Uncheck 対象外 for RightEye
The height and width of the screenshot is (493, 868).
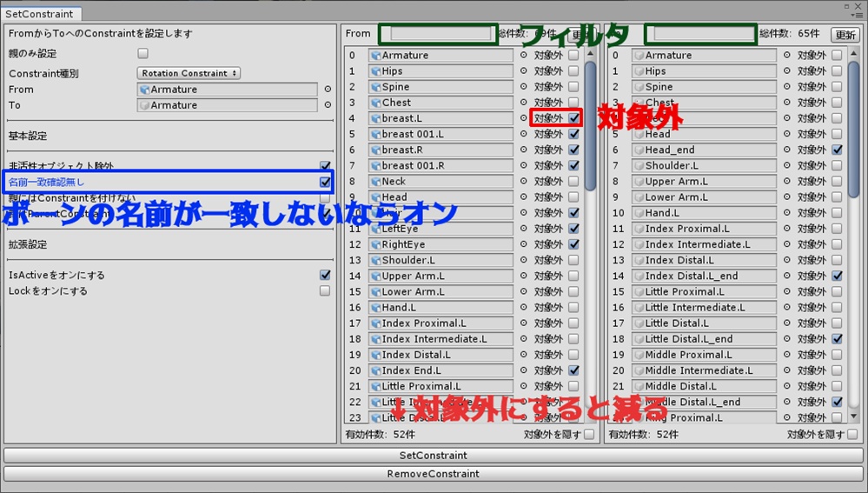click(573, 243)
